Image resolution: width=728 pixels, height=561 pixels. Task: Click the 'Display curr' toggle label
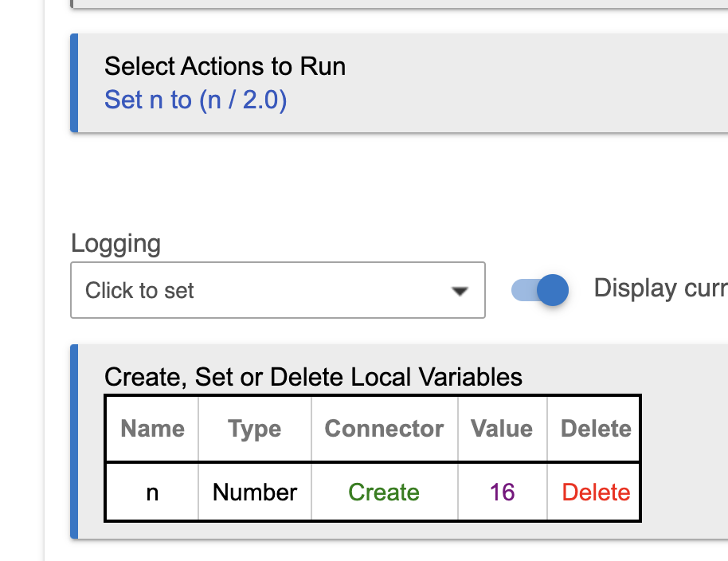pyautogui.click(x=660, y=288)
